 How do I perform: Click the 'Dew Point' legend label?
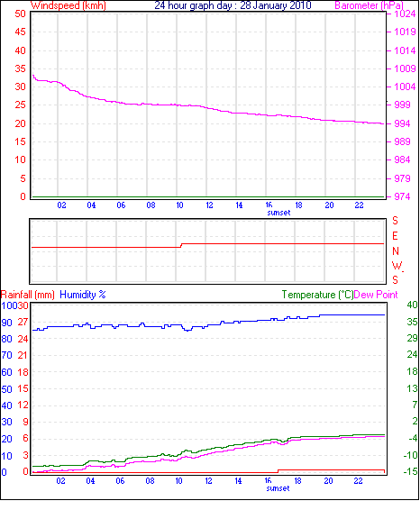coord(376,295)
